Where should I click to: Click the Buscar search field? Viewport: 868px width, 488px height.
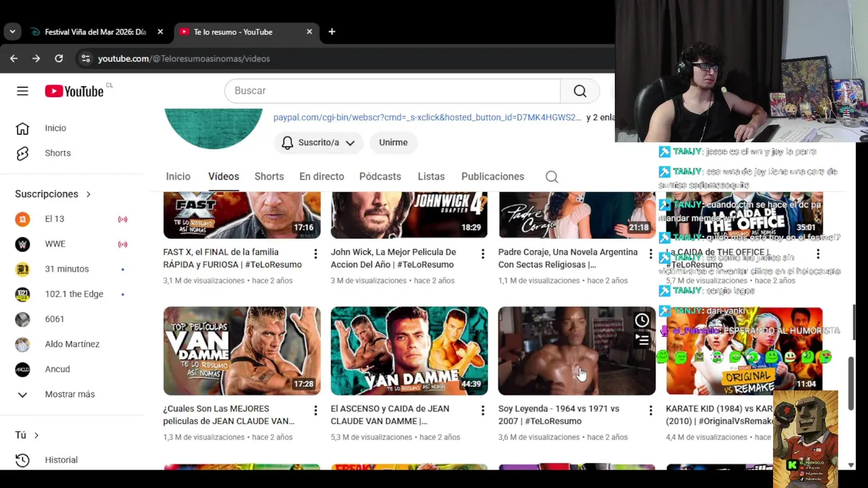(x=392, y=91)
